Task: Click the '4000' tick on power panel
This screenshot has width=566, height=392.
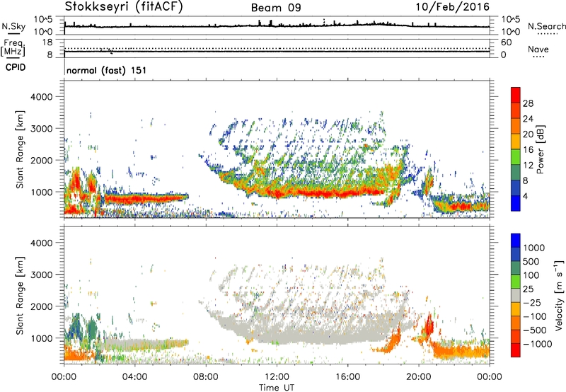Action: [x=41, y=97]
